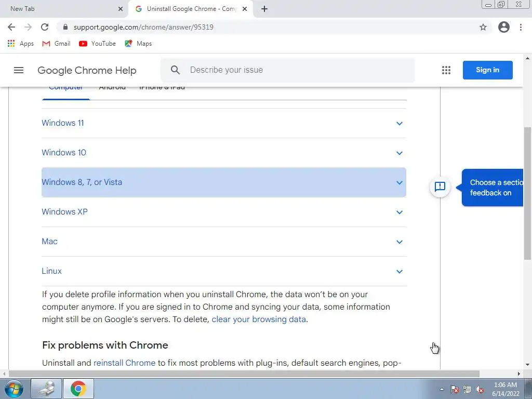Expand the Mac section
532x399 pixels.
click(x=224, y=242)
